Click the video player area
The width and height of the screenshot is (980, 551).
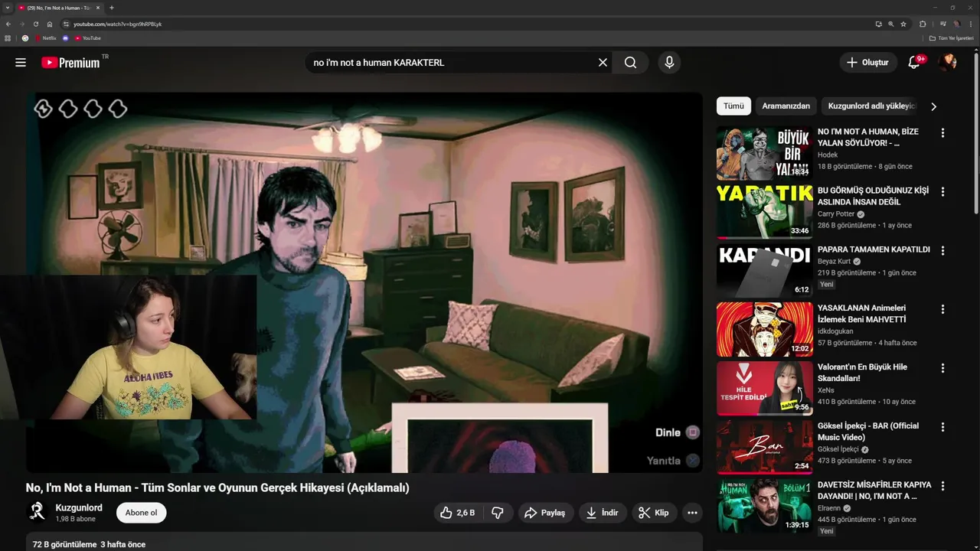pos(364,282)
